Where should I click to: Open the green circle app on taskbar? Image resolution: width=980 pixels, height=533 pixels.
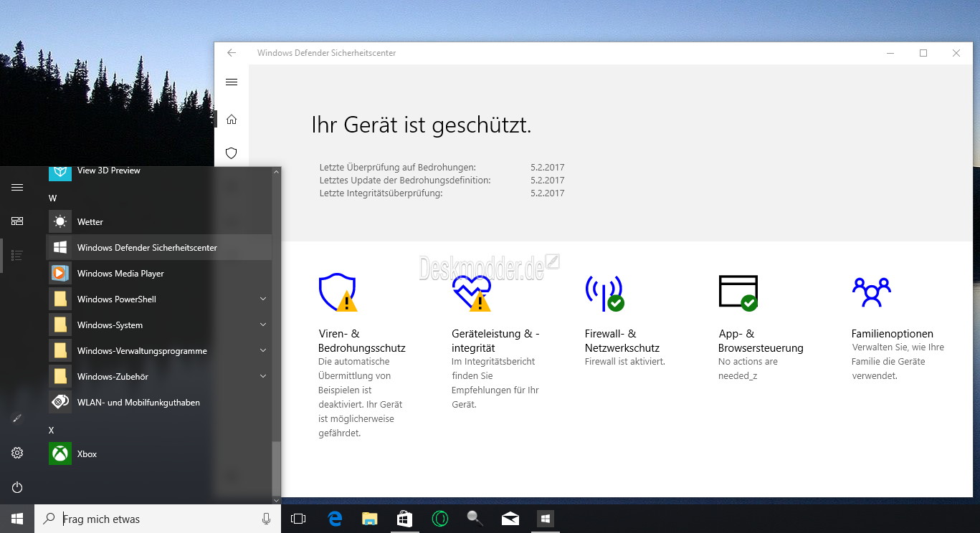[440, 519]
